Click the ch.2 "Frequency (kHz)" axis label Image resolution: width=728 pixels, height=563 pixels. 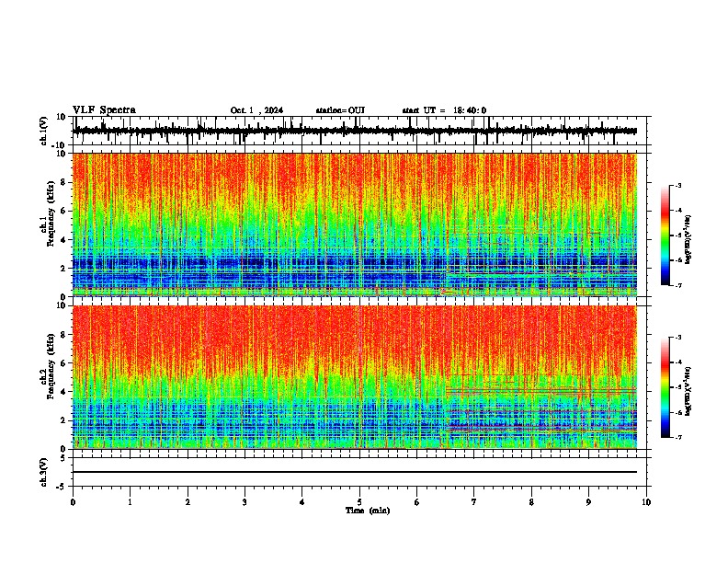coord(51,367)
